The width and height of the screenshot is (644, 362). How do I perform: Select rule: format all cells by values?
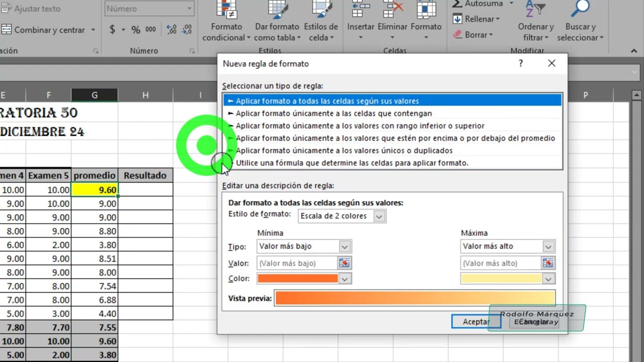392,101
